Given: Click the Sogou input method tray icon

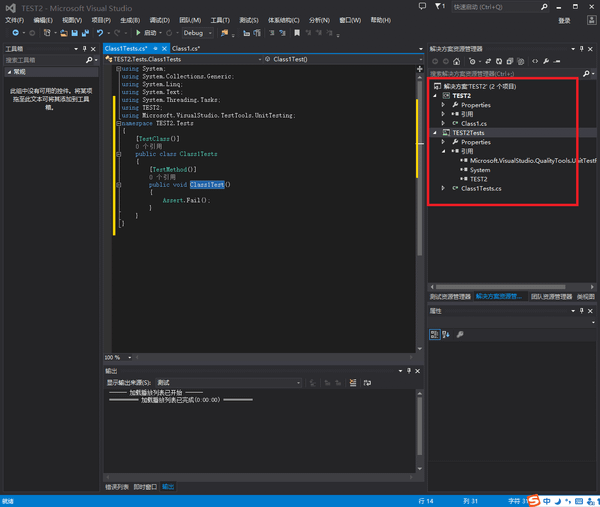Looking at the screenshot, I should point(533,500).
